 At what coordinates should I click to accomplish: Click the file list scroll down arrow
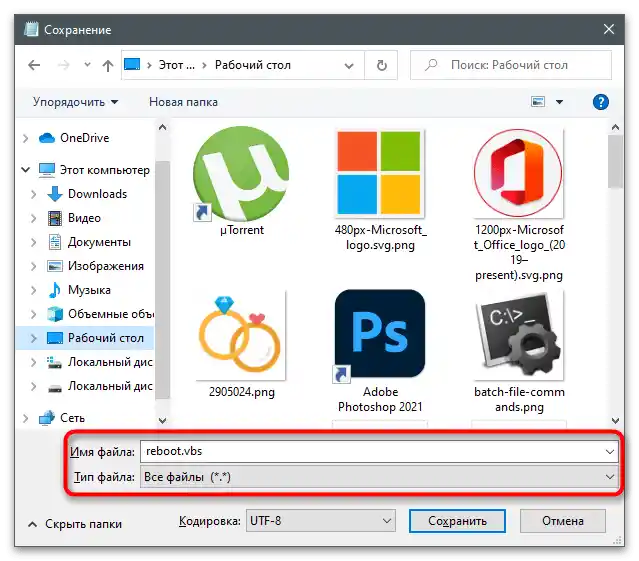(615, 420)
